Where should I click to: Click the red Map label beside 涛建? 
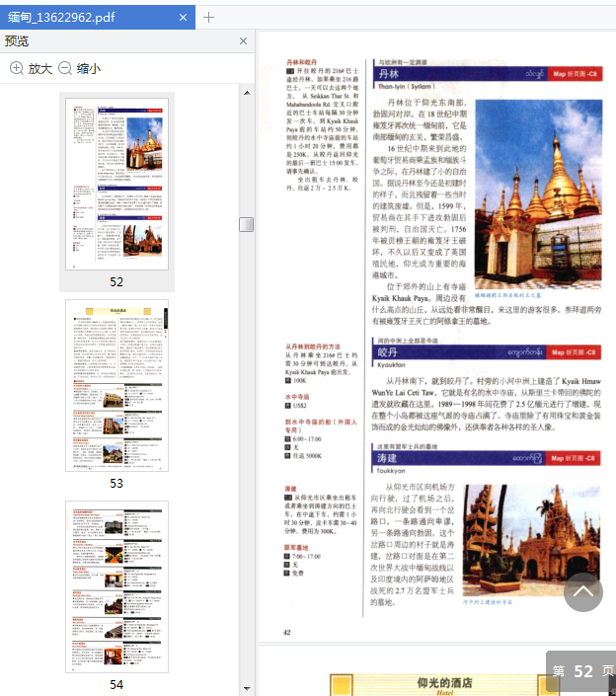[573, 458]
